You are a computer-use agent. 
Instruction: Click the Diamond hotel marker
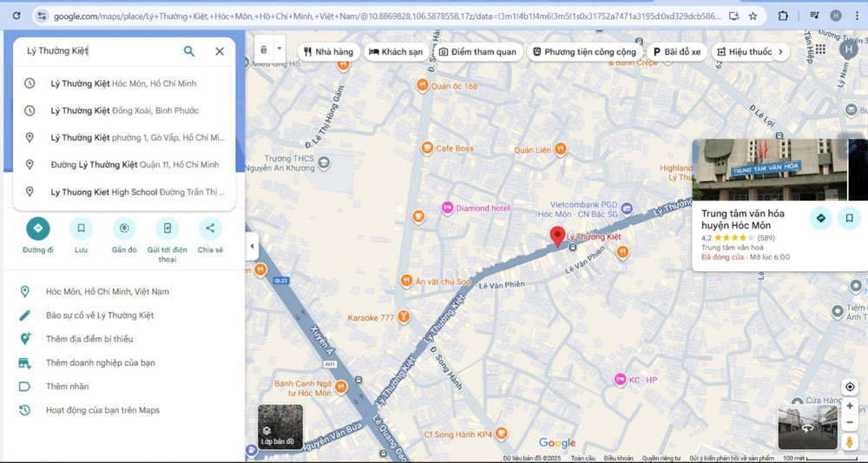448,208
